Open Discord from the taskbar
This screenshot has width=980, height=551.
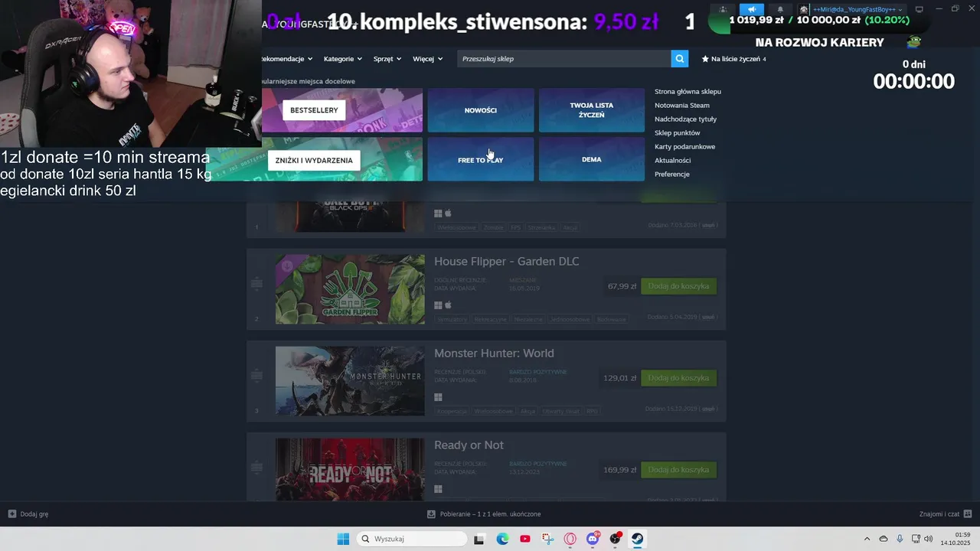pos(593,539)
